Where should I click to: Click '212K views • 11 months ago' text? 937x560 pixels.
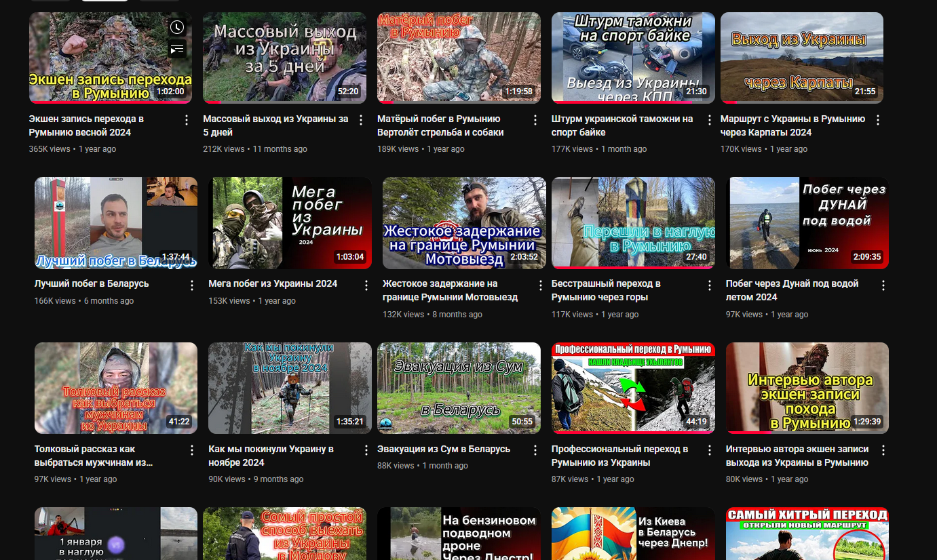[255, 149]
